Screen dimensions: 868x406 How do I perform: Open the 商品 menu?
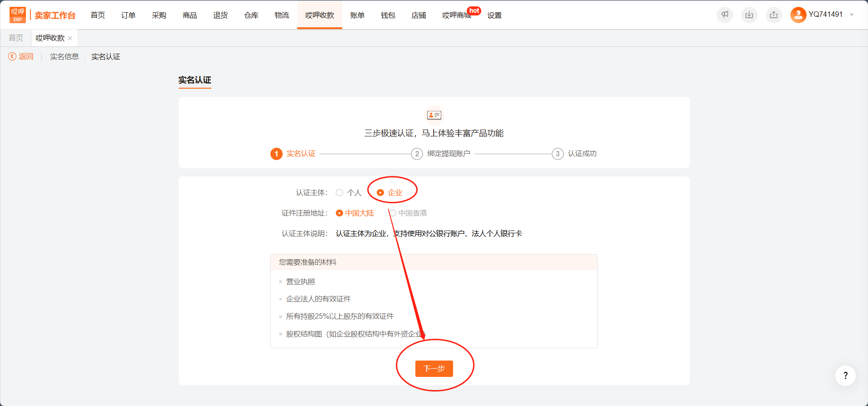click(x=190, y=15)
